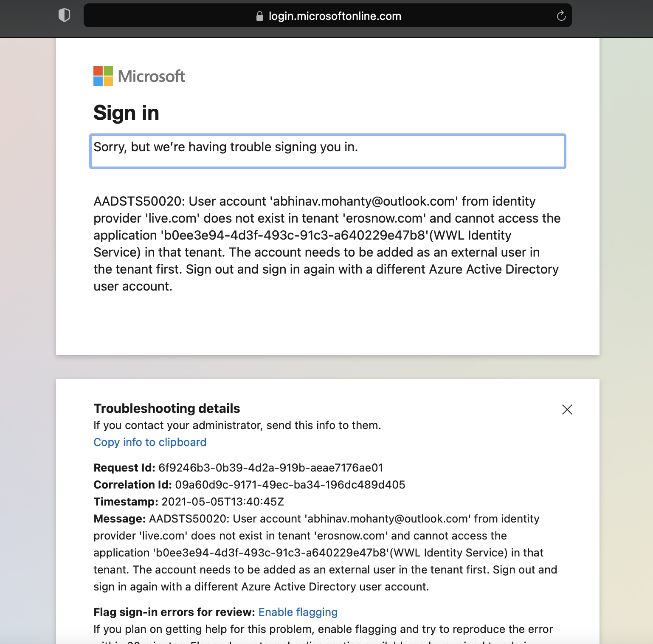The image size is (653, 644).
Task: Click the Flag sign-in errors for review label
Action: [173, 612]
